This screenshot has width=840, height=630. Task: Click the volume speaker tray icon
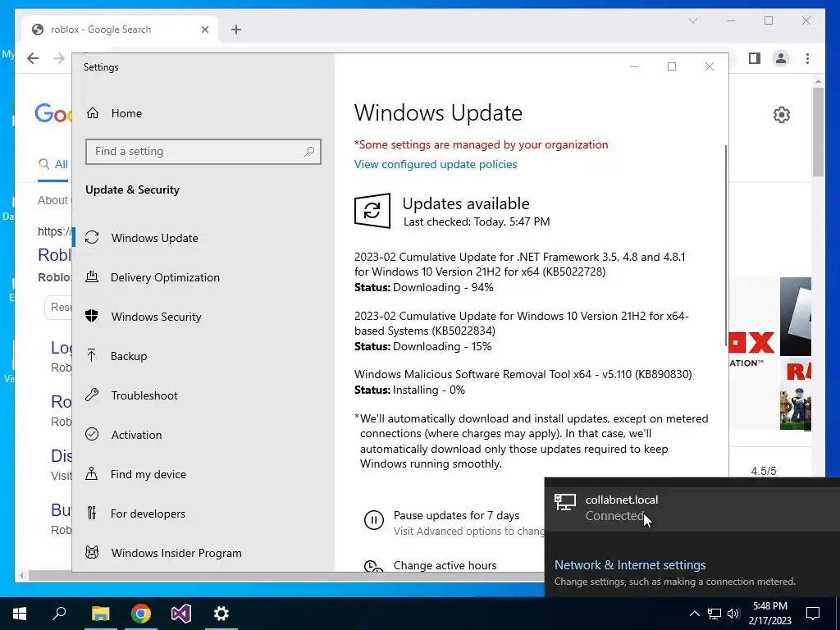pos(733,614)
